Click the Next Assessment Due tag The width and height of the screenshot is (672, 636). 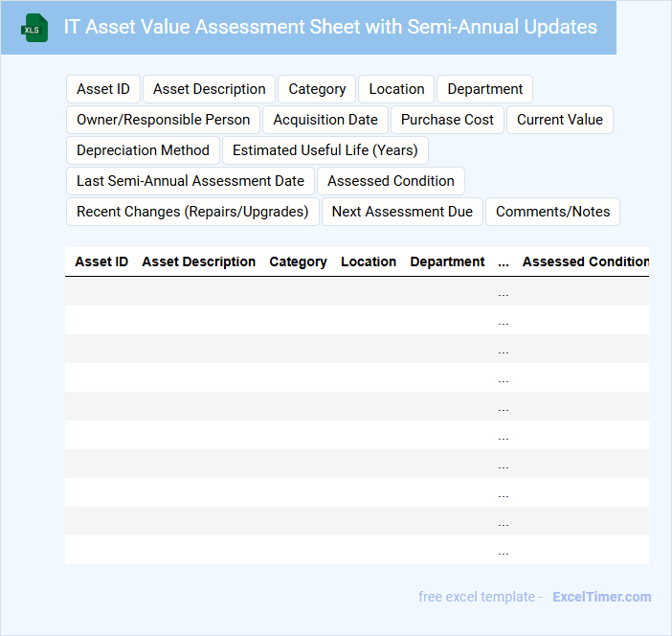(402, 212)
